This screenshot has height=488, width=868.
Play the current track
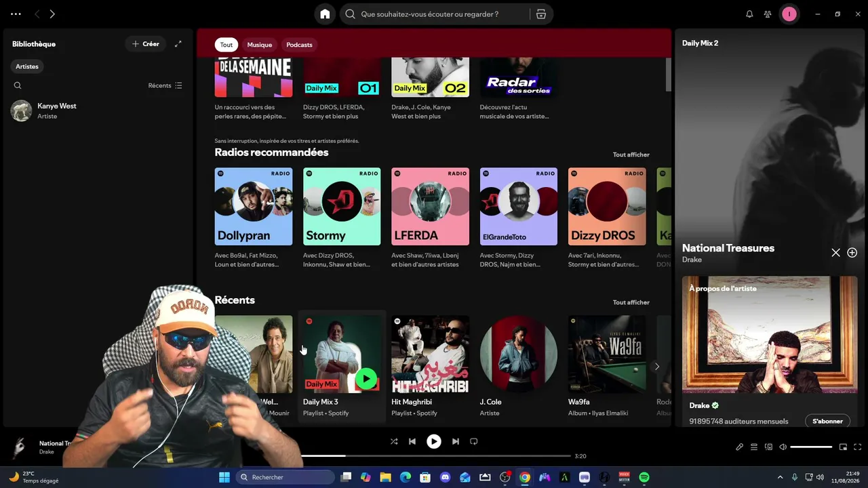434,441
